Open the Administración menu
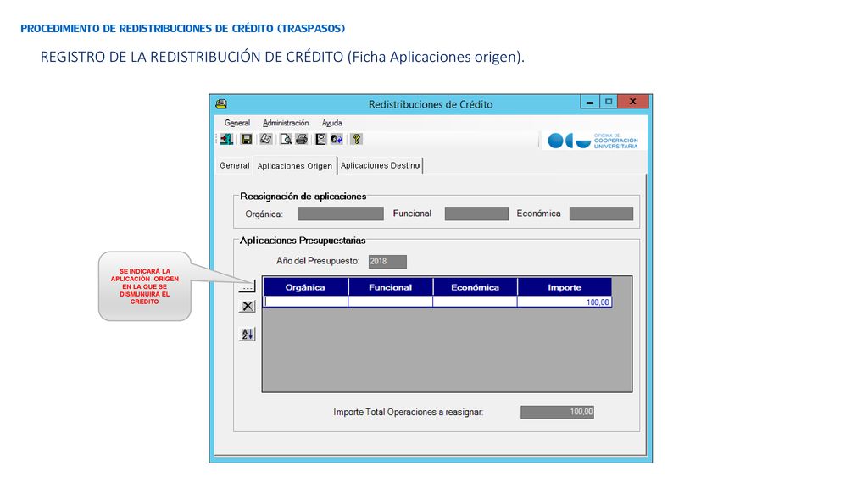The image size is (868, 488). (286, 123)
